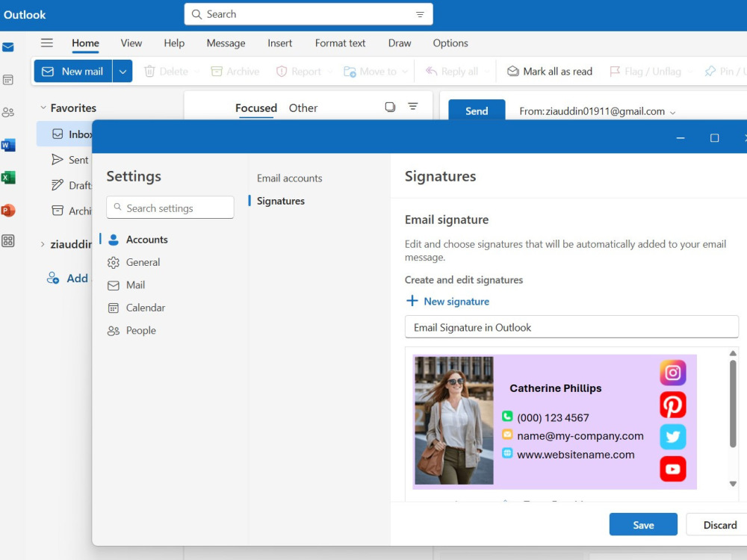Viewport: 747px width, 560px height.
Task: Open the Home ribbon tab
Action: [x=85, y=43]
